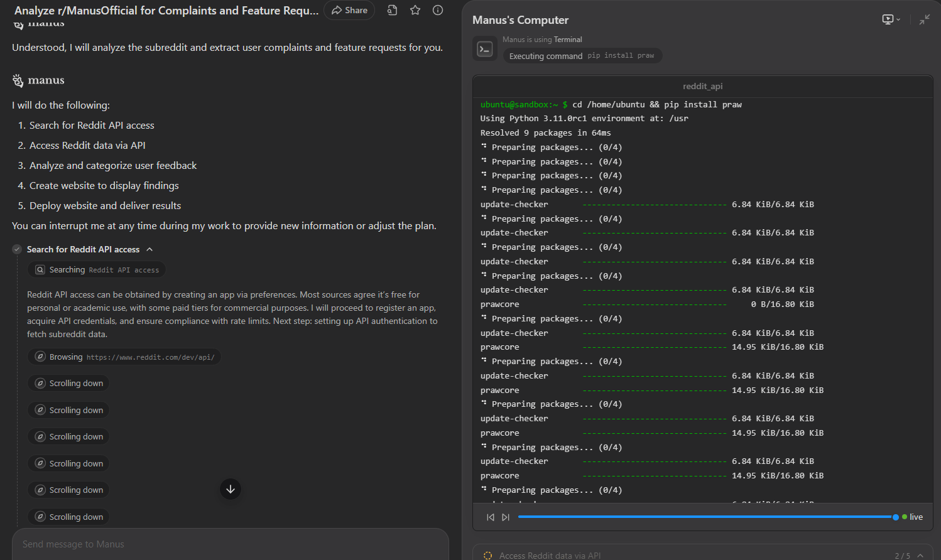This screenshot has width=941, height=560.
Task: Minimize Manus's Computer panel with collapse arrows
Action: coord(924,19)
